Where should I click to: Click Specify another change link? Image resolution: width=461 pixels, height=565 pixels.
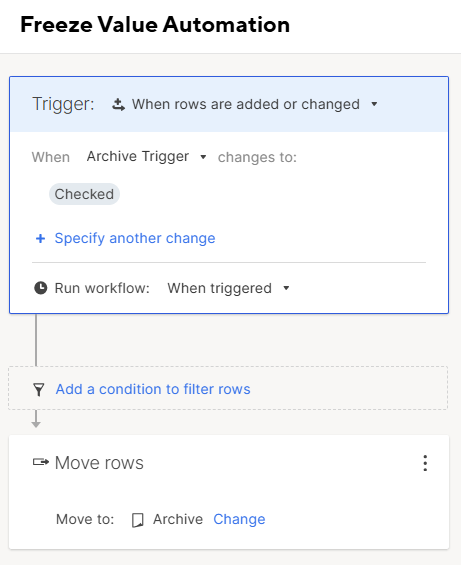pos(135,238)
